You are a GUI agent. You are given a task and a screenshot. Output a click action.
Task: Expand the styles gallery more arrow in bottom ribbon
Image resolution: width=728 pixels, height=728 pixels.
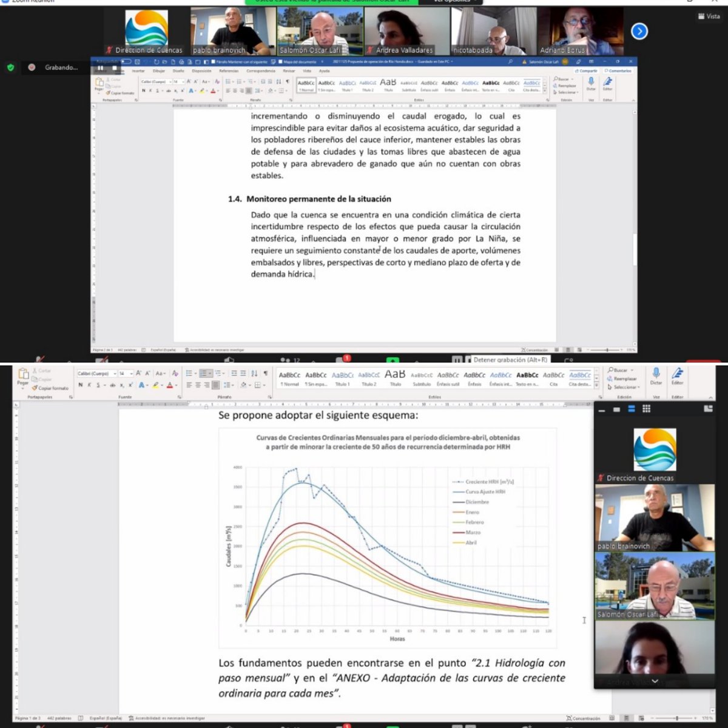pos(596,386)
